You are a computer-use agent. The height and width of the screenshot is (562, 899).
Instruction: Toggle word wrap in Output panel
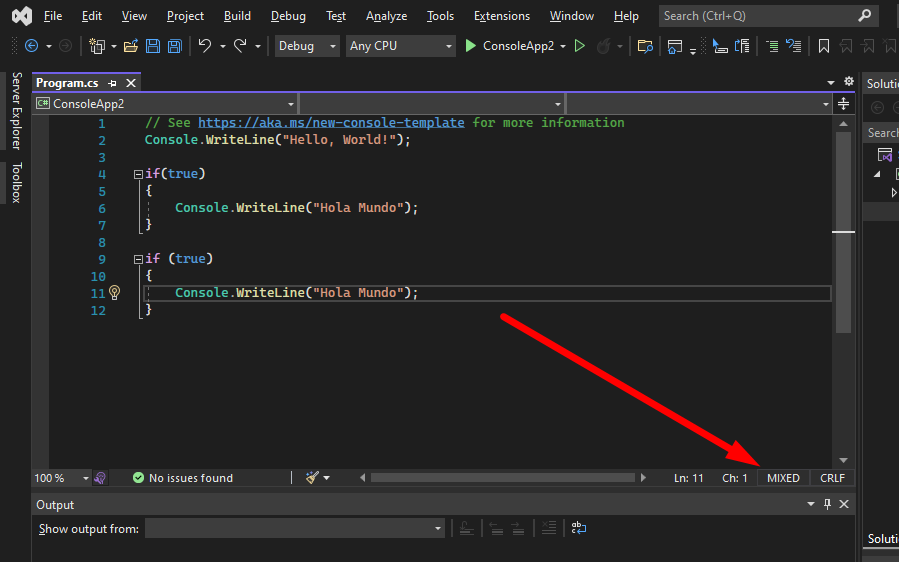[578, 528]
